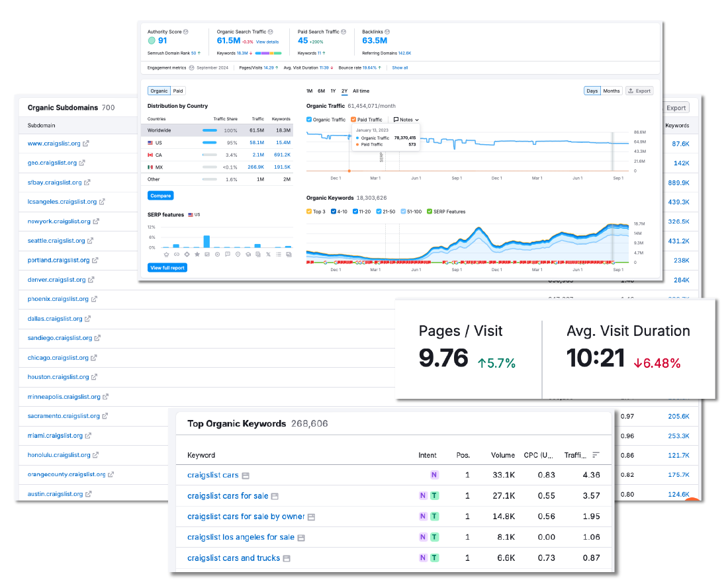The image size is (728, 584).
Task: Select the All time range
Action: pyautogui.click(x=361, y=91)
